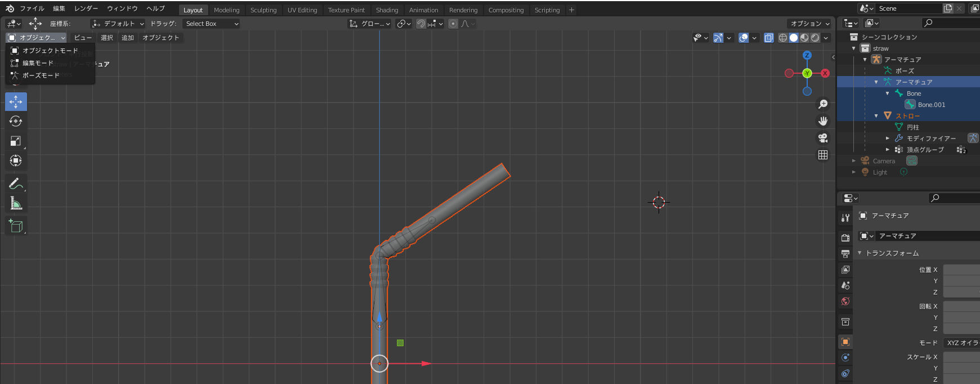
Task: Open the World properties tab icon
Action: (845, 301)
